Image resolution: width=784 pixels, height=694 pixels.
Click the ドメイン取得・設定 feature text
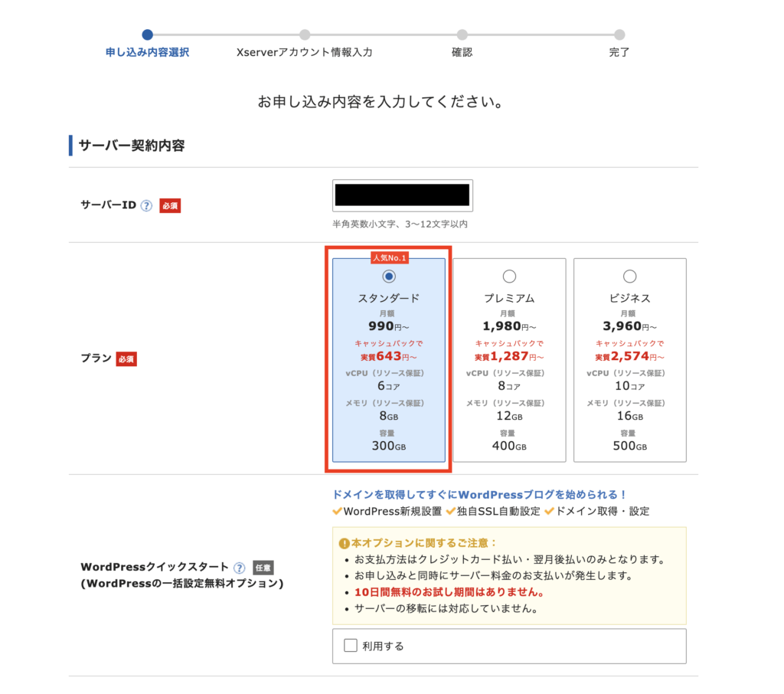pyautogui.click(x=603, y=512)
